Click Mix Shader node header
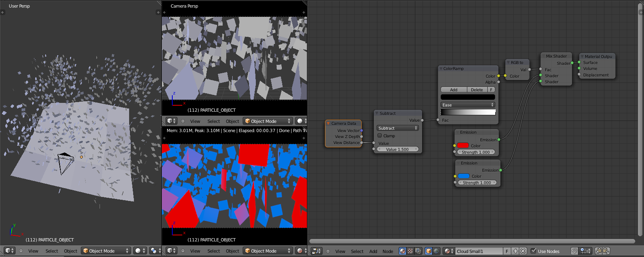 click(x=556, y=56)
